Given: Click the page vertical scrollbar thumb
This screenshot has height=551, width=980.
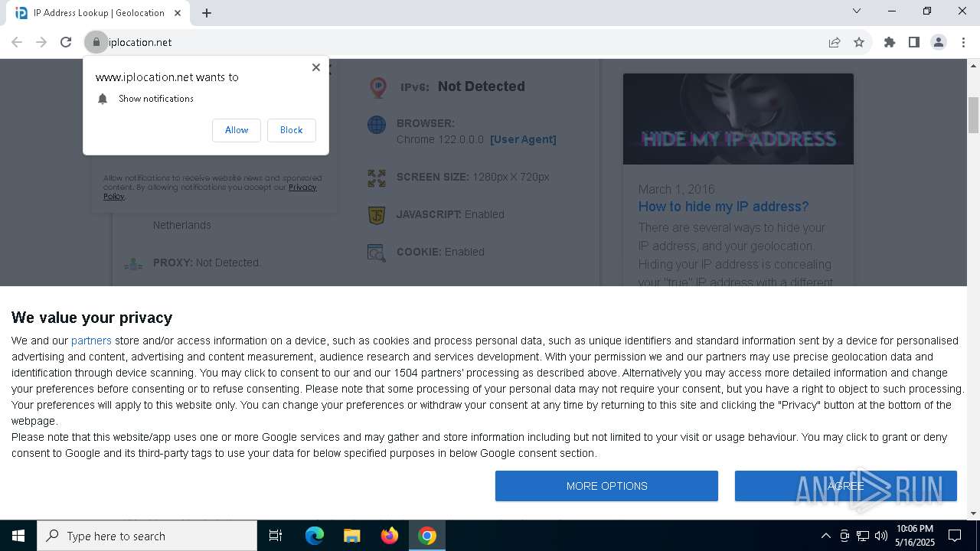Looking at the screenshot, I should pos(974,115).
